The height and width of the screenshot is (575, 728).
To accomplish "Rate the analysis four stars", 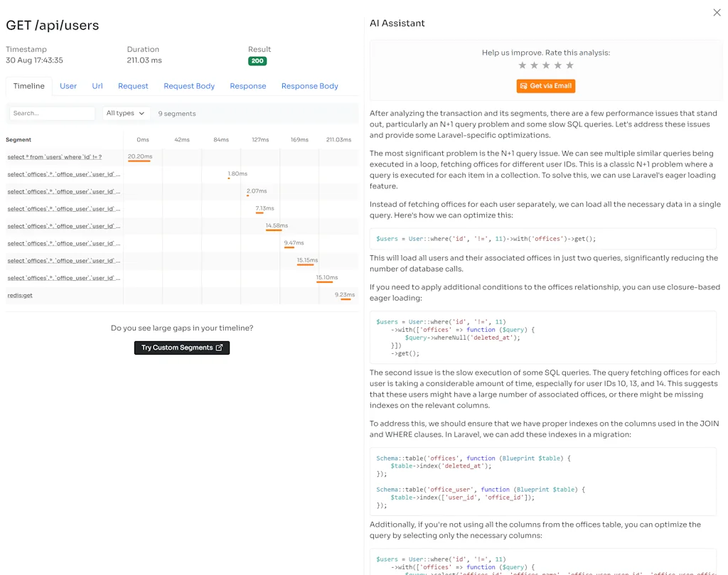I will tap(559, 64).
